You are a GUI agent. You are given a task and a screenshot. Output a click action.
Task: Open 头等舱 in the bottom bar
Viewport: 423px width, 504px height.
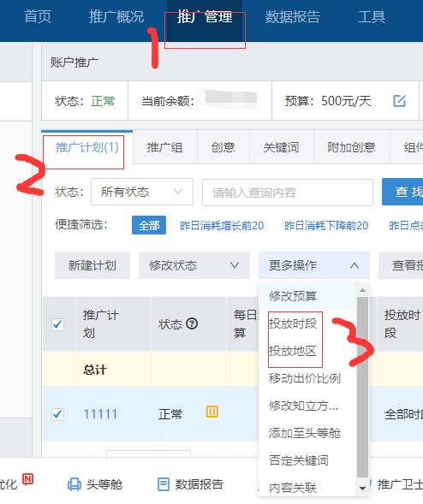click(x=95, y=484)
